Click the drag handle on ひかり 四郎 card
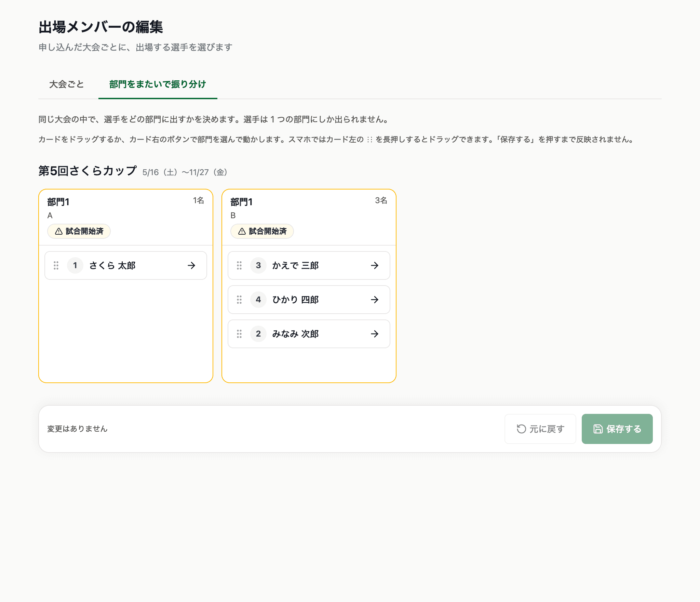 (x=239, y=300)
